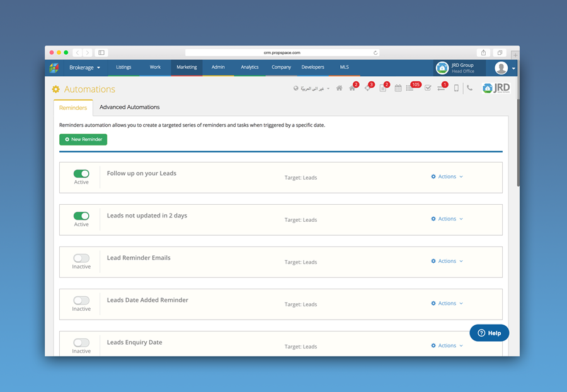This screenshot has width=567, height=392.
Task: Open the Marketing menu
Action: tap(186, 67)
